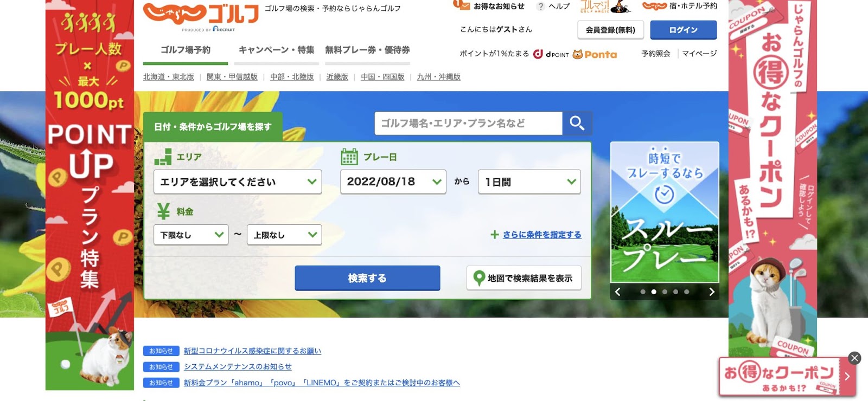Select 九州・沖縄版 region link
868x401 pixels.
(438, 77)
